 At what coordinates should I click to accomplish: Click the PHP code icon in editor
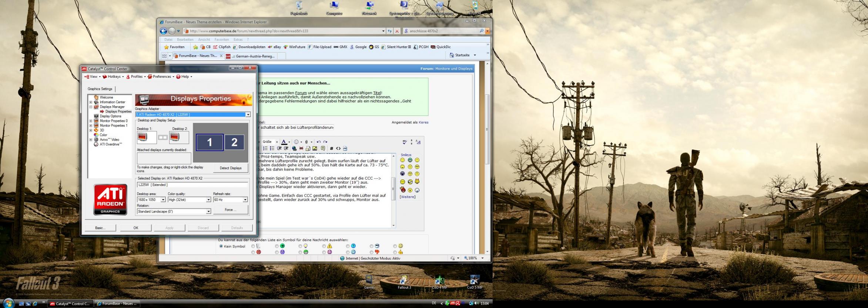345,148
